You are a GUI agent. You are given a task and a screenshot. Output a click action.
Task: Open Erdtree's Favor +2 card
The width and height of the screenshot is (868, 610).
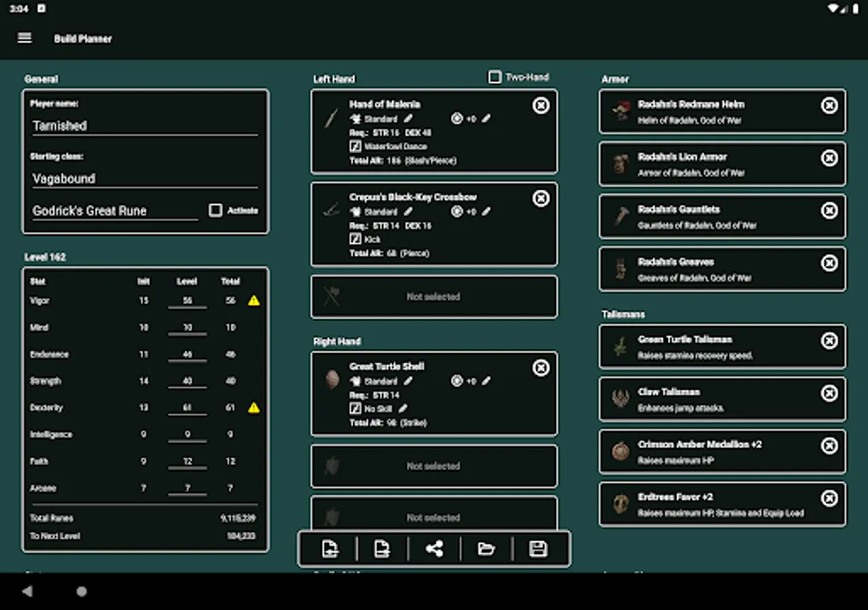click(x=722, y=504)
